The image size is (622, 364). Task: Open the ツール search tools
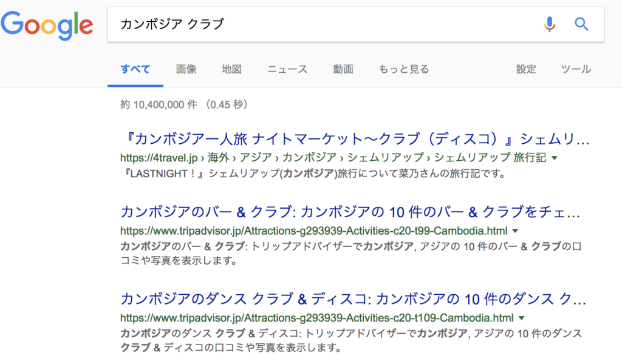pos(576,69)
